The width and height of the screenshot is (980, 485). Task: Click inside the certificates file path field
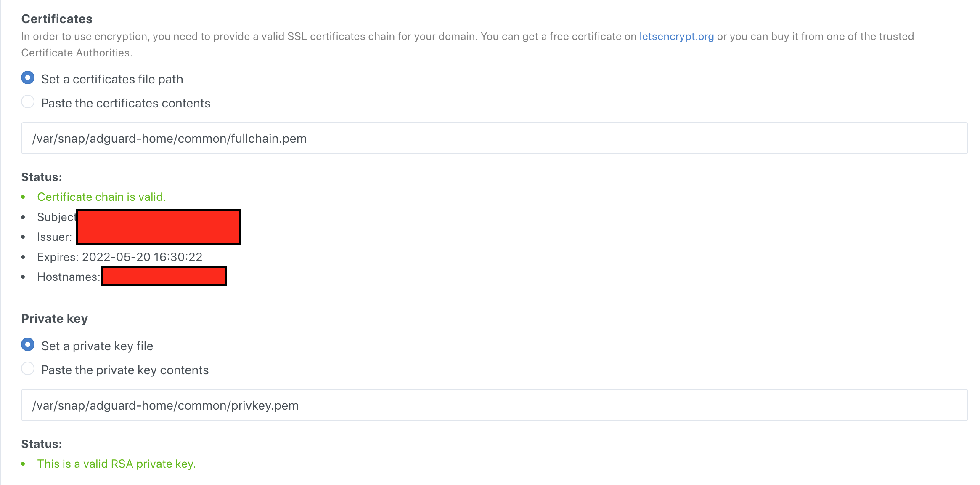tap(463, 138)
